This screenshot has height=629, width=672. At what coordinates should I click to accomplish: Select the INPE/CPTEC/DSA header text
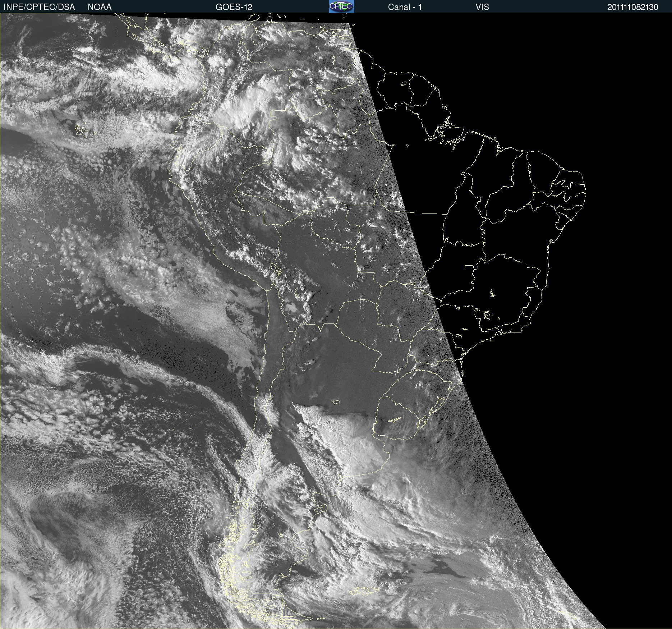[x=39, y=7]
